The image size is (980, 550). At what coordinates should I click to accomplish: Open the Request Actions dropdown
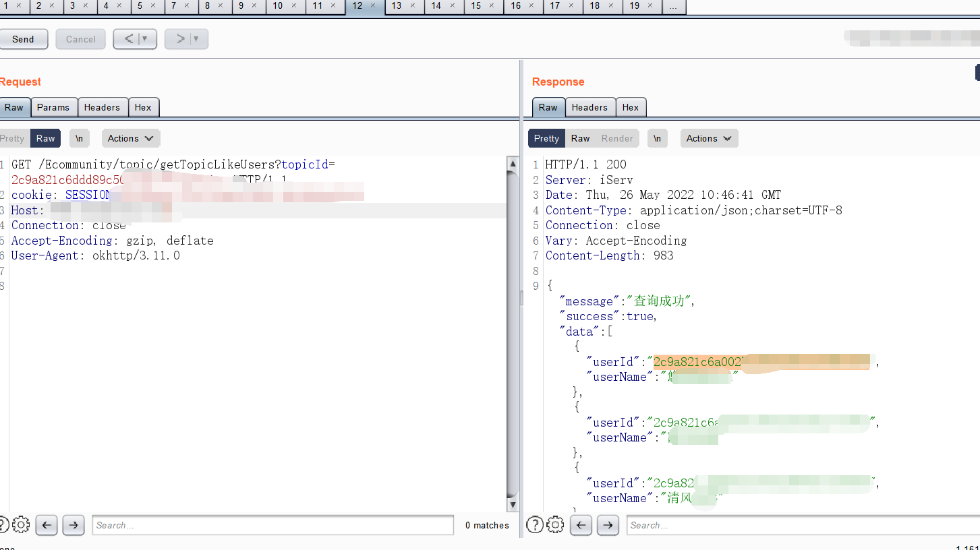131,138
